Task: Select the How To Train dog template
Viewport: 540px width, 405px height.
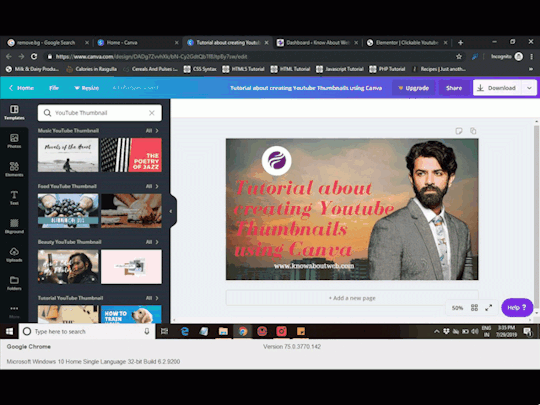Action: [131, 314]
